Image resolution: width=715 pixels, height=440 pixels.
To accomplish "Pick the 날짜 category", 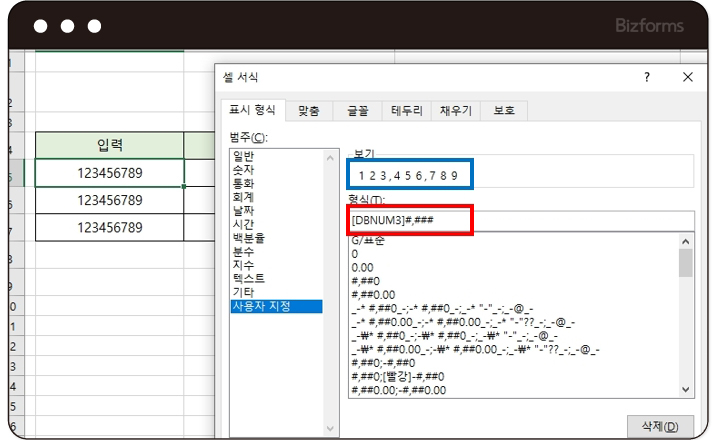I will point(244,210).
